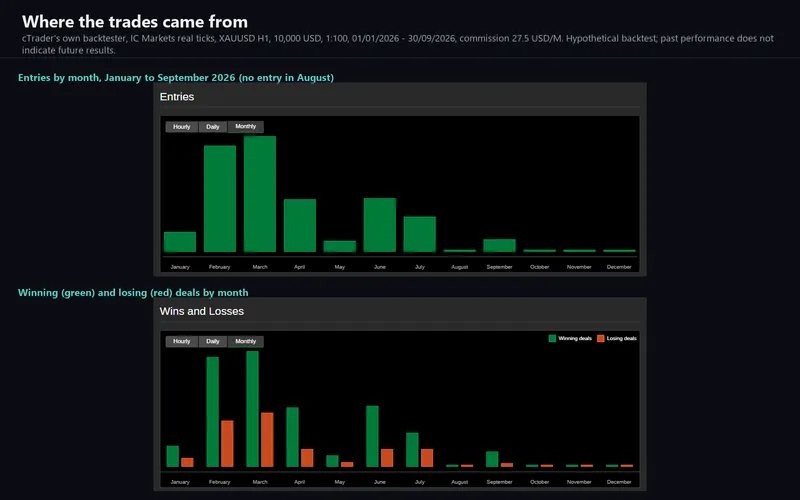Screen dimensions: 800x500
Task: Click the 'Wins and Losses' panel title
Action: pyautogui.click(x=202, y=311)
